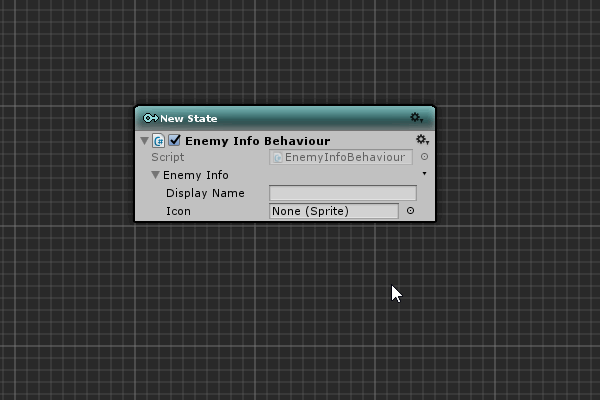The height and width of the screenshot is (400, 600).
Task: Click the script file icon inside the Script field
Action: coord(278,158)
